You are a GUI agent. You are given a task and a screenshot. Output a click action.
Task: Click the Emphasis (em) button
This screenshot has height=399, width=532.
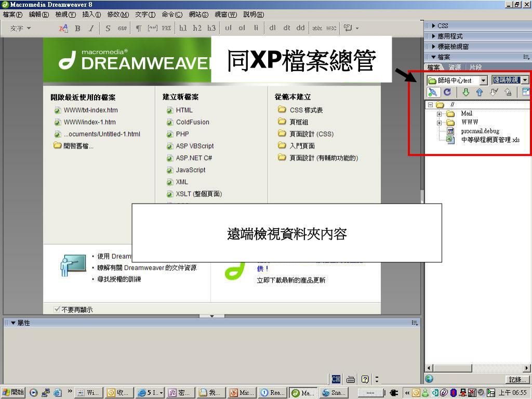pos(122,28)
